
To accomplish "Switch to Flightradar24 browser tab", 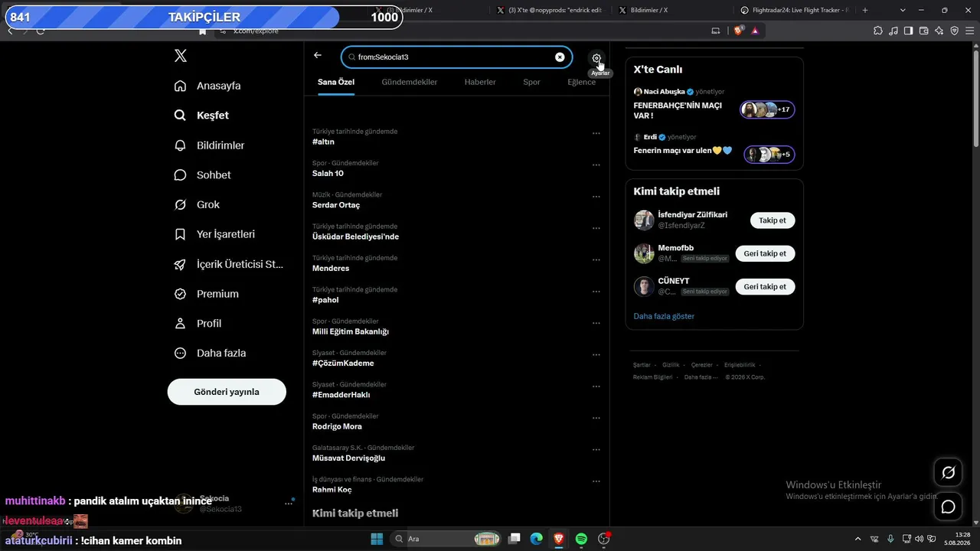I will pyautogui.click(x=794, y=10).
